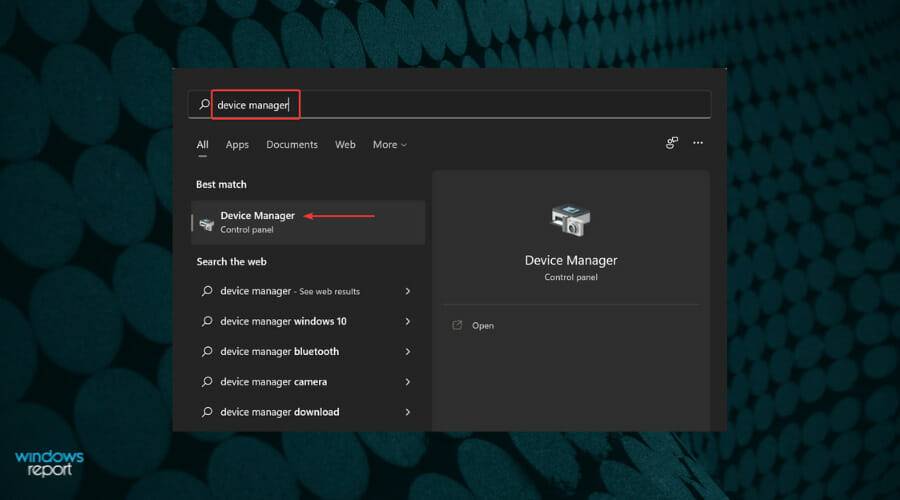Select 'device manager camera' web suggestion
The image size is (900, 500).
coord(308,382)
